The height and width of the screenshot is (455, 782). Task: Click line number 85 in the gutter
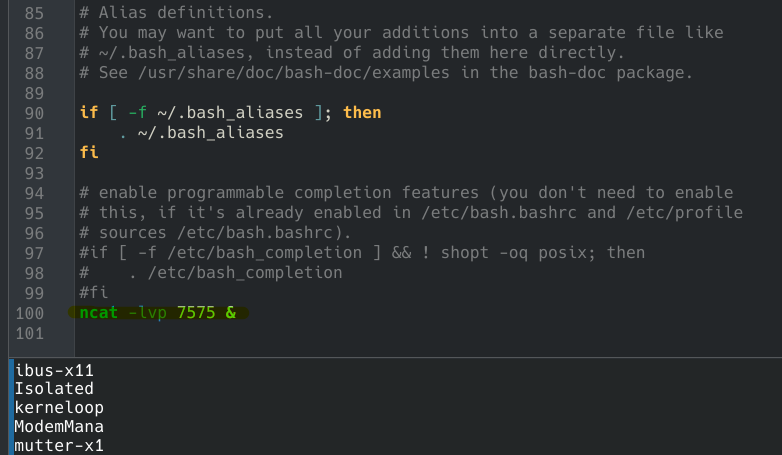point(34,14)
